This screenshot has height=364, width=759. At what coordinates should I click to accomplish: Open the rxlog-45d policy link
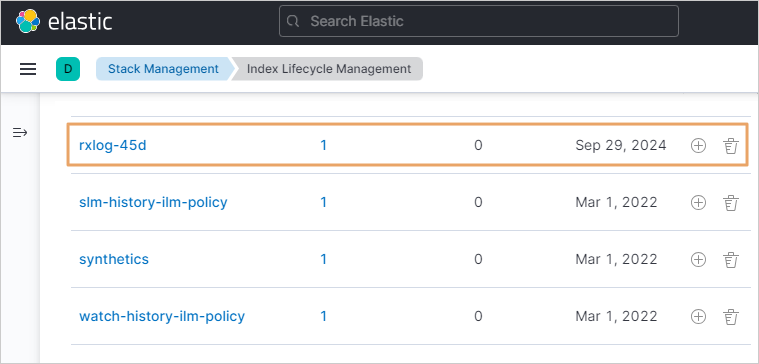[x=113, y=145]
